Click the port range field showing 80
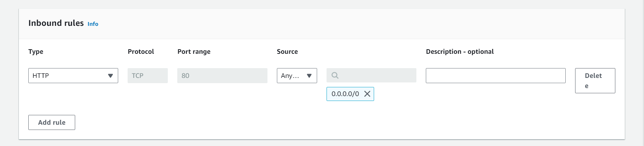This screenshot has width=644, height=146. coord(222,75)
